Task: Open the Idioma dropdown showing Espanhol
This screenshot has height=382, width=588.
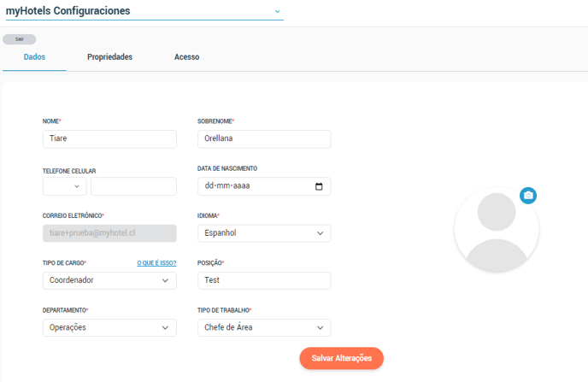Action: [264, 233]
